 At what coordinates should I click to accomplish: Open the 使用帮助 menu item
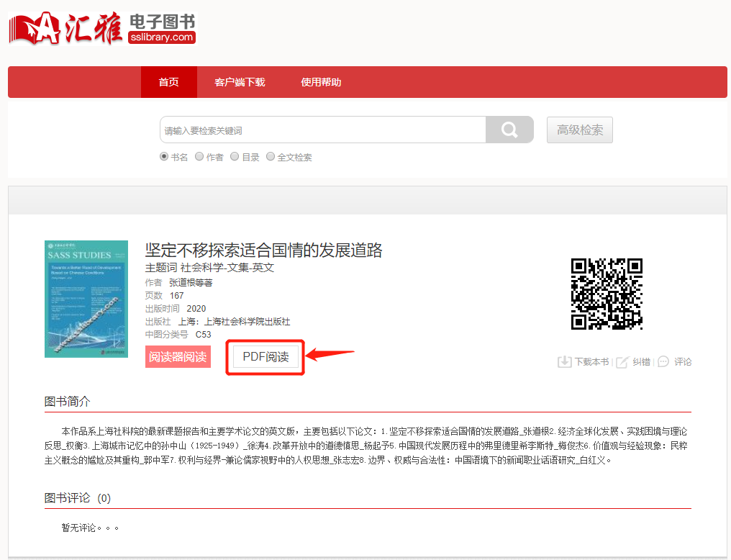(321, 82)
